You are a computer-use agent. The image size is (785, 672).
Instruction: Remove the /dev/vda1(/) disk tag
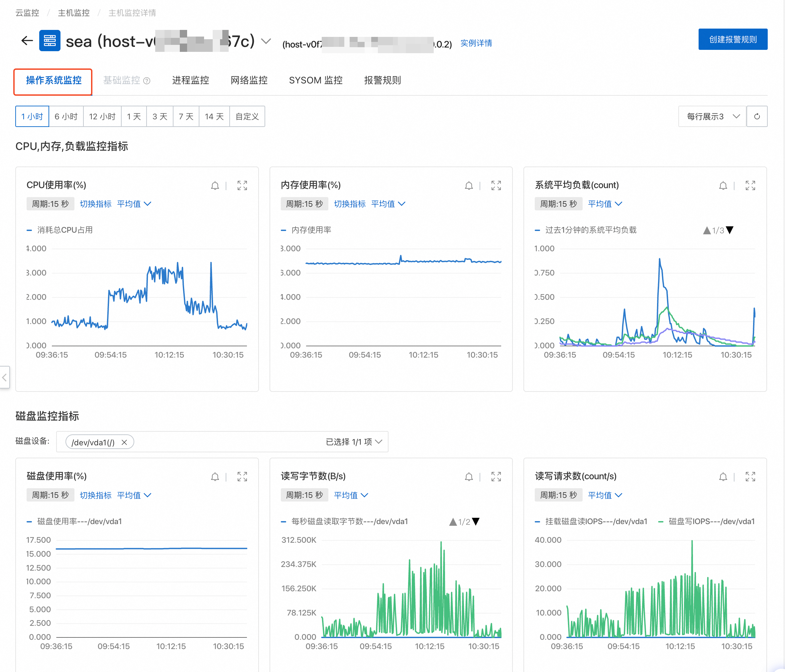coord(124,442)
